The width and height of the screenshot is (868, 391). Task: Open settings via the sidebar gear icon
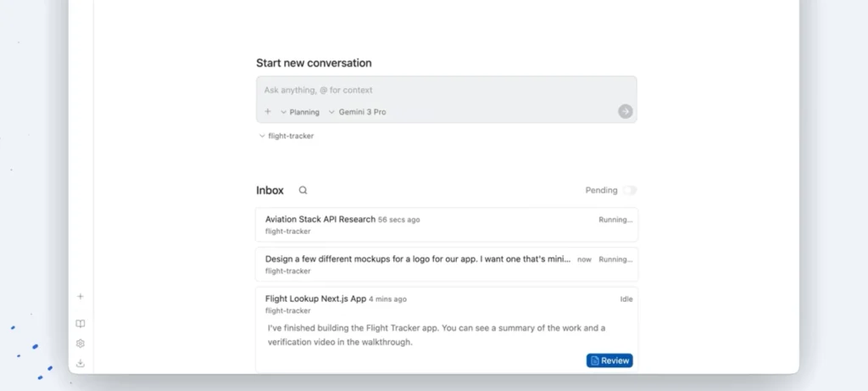click(81, 344)
